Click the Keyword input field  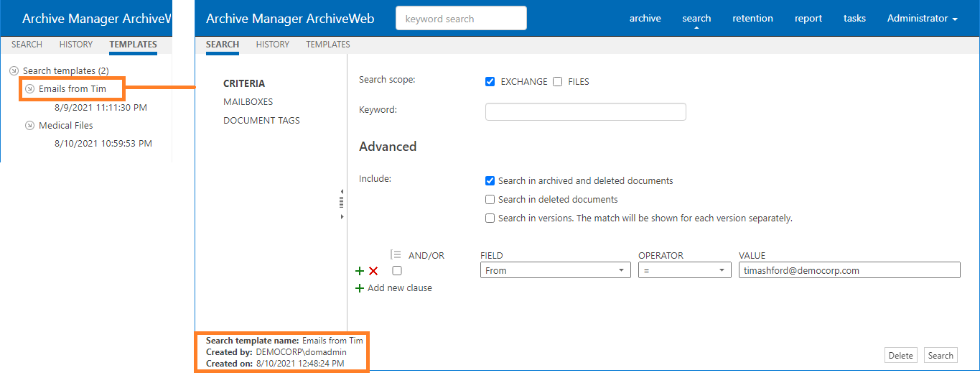[586, 111]
